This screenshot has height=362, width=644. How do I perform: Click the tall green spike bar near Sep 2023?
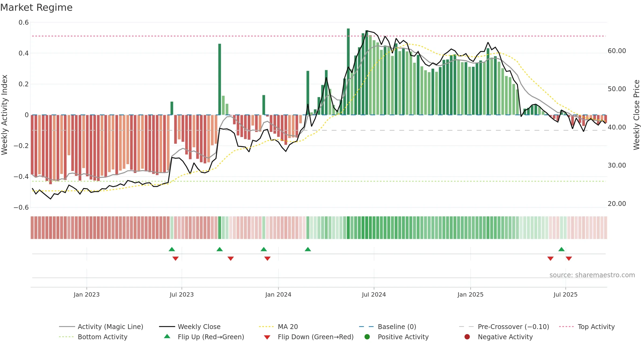pyautogui.click(x=219, y=79)
